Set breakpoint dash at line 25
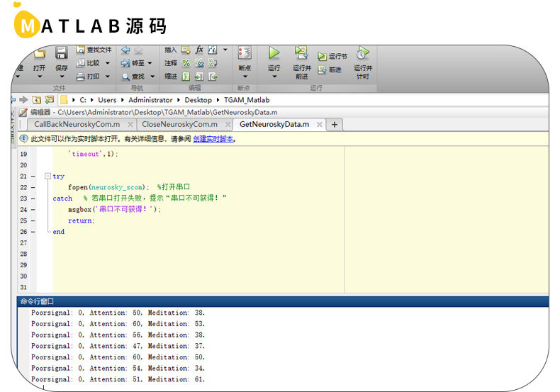Viewport: 560px width, 392px height. pos(33,220)
